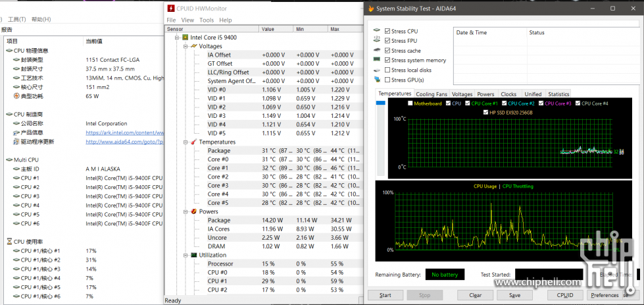Image resolution: width=644 pixels, height=305 pixels.
Task: Click the HWMonitor red lightning app icon
Action: (x=171, y=8)
